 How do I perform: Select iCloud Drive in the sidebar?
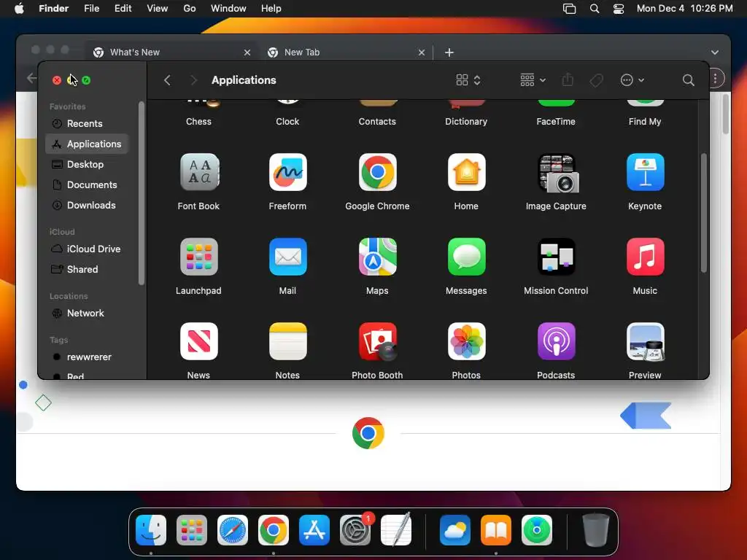(87, 249)
